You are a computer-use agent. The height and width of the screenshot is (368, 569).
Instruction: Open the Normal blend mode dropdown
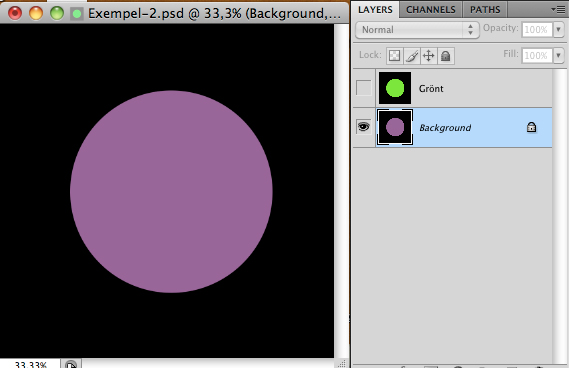(417, 30)
